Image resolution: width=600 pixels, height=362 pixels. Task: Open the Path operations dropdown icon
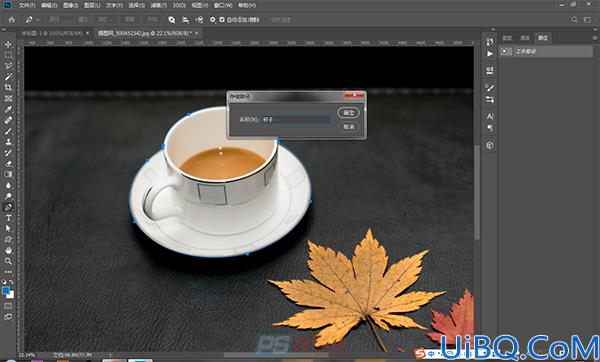point(172,20)
